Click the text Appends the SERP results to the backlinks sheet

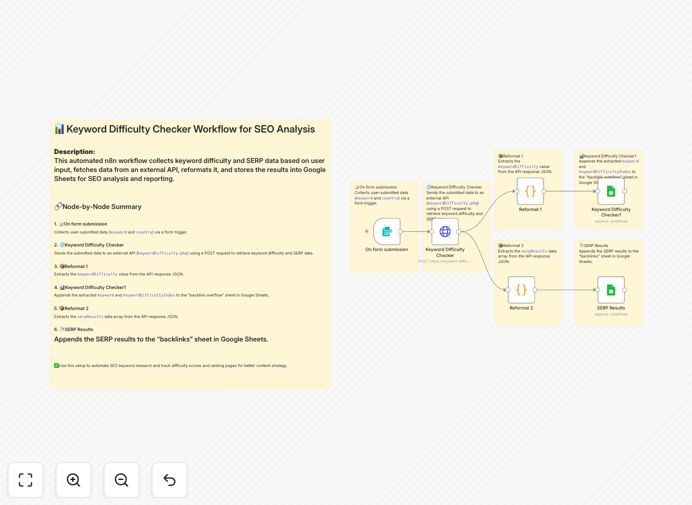161,339
